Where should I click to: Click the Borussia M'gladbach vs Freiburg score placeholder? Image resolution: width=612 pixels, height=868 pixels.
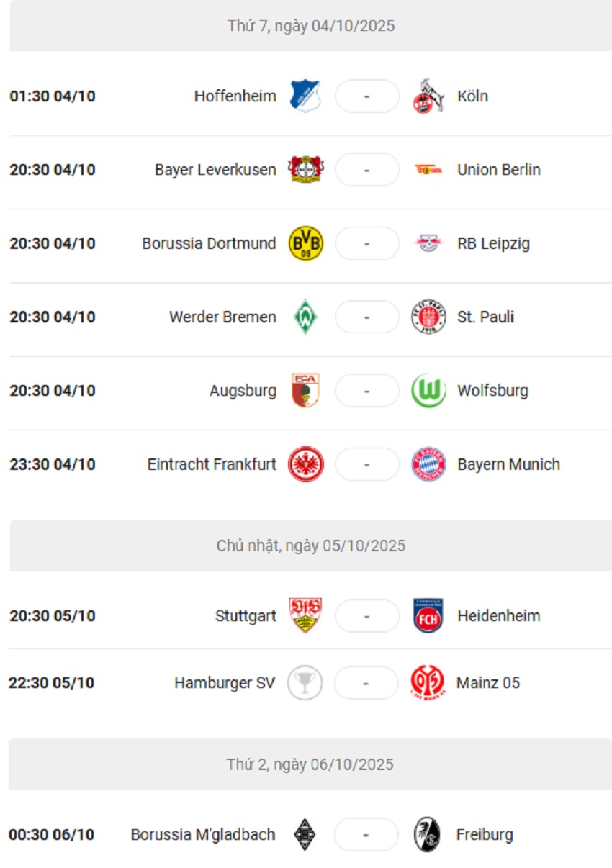(x=367, y=834)
